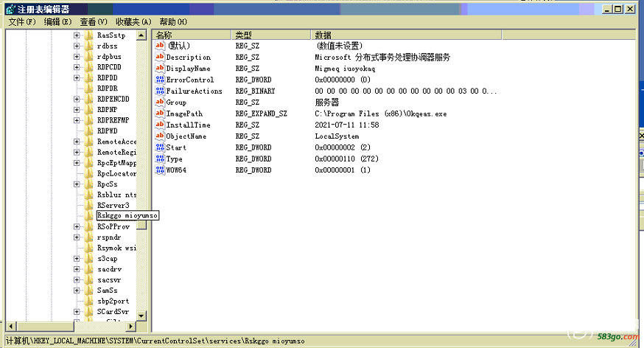
Task: Expand the rdpbus key node
Action: (77, 57)
